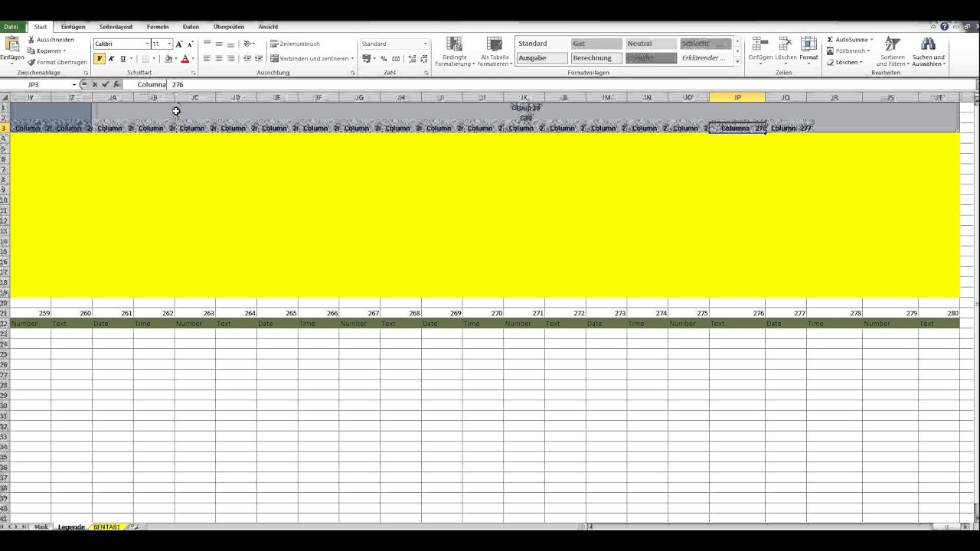Apply the Neutral cell style
This screenshot has width=980, height=551.
[x=652, y=44]
